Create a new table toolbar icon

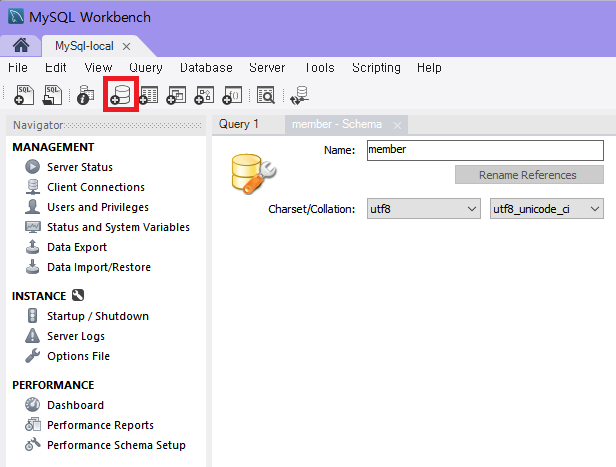pos(148,95)
